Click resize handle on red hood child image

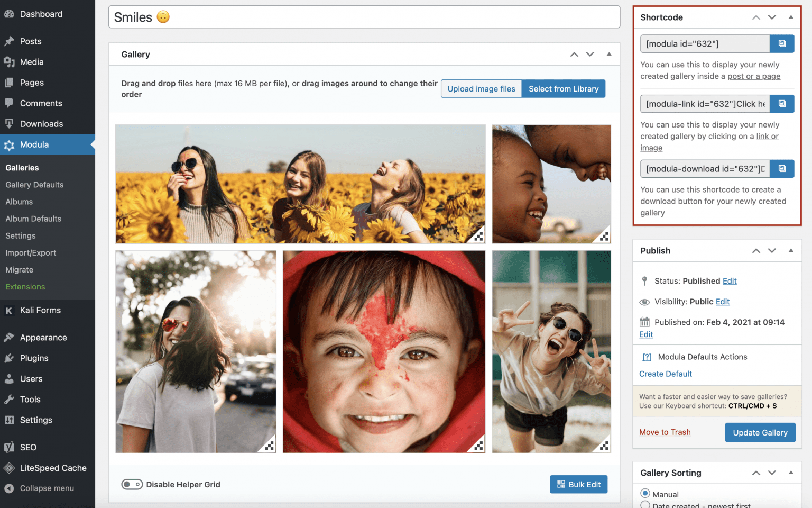[478, 446]
